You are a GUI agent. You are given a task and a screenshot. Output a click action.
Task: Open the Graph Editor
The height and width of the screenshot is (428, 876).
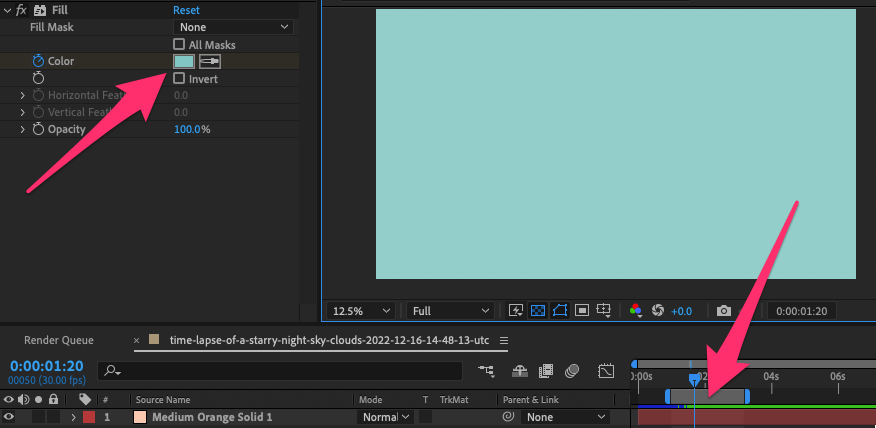(606, 370)
